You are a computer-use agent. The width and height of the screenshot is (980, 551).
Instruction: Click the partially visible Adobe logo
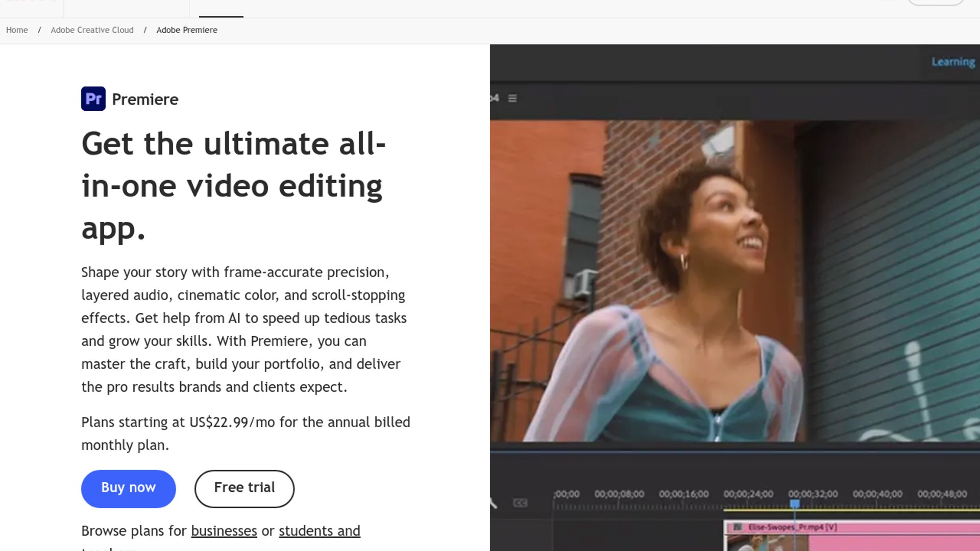click(x=31, y=2)
